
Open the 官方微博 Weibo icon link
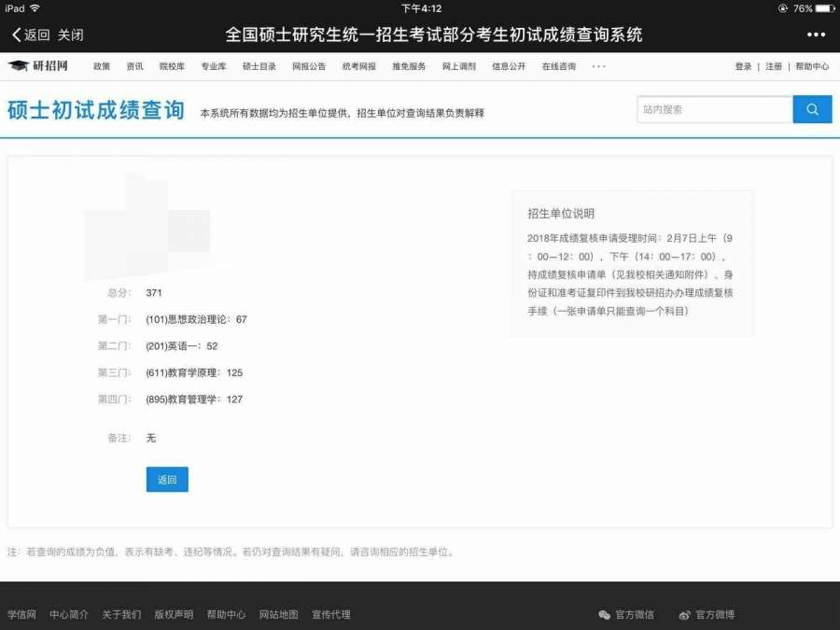[x=685, y=615]
